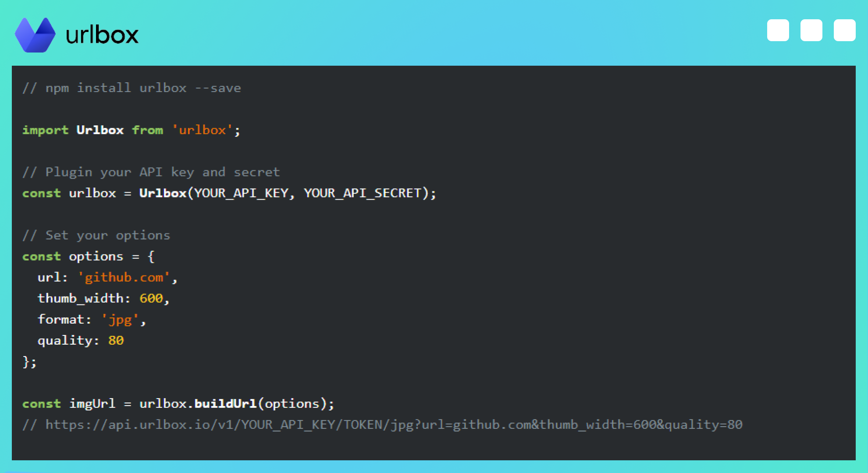
Task: Click the 'urlbox' import string
Action: click(202, 130)
